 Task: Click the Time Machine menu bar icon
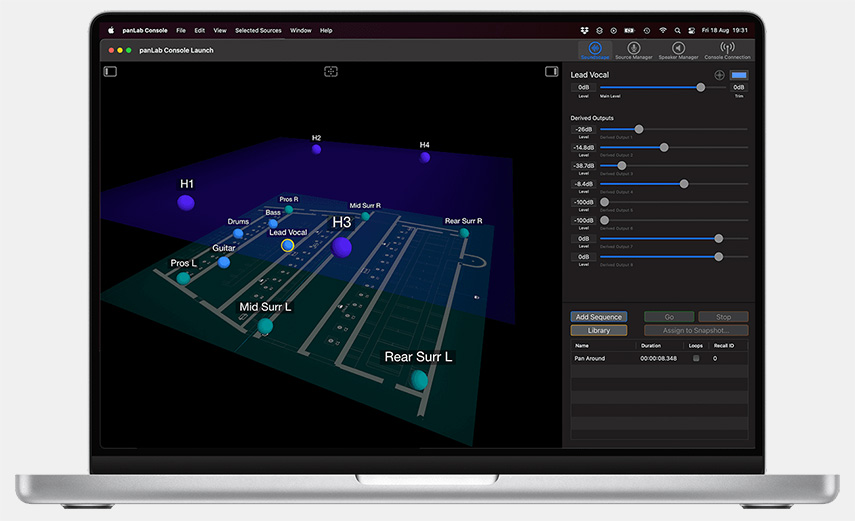pyautogui.click(x=647, y=31)
